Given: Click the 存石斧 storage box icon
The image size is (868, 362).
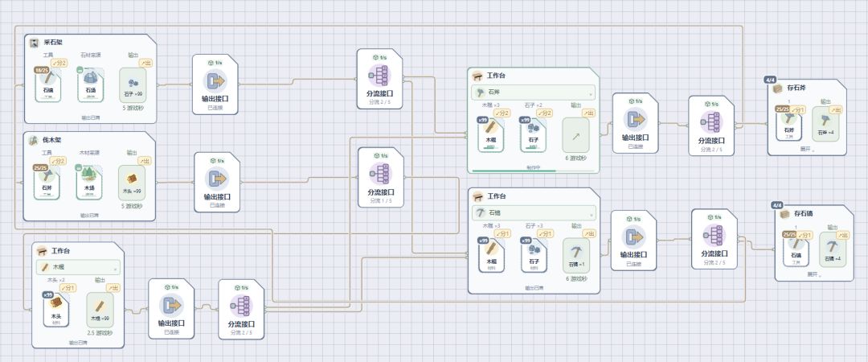Looking at the screenshot, I should coord(778,88).
